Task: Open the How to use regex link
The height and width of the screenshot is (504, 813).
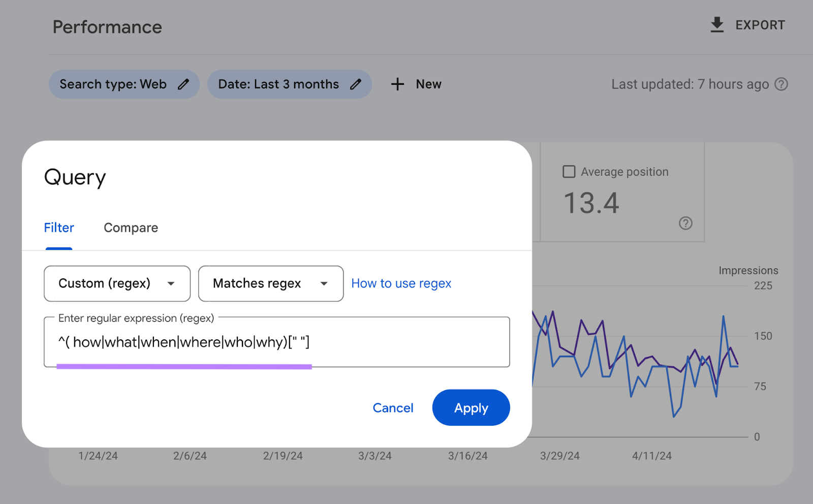Action: [401, 283]
